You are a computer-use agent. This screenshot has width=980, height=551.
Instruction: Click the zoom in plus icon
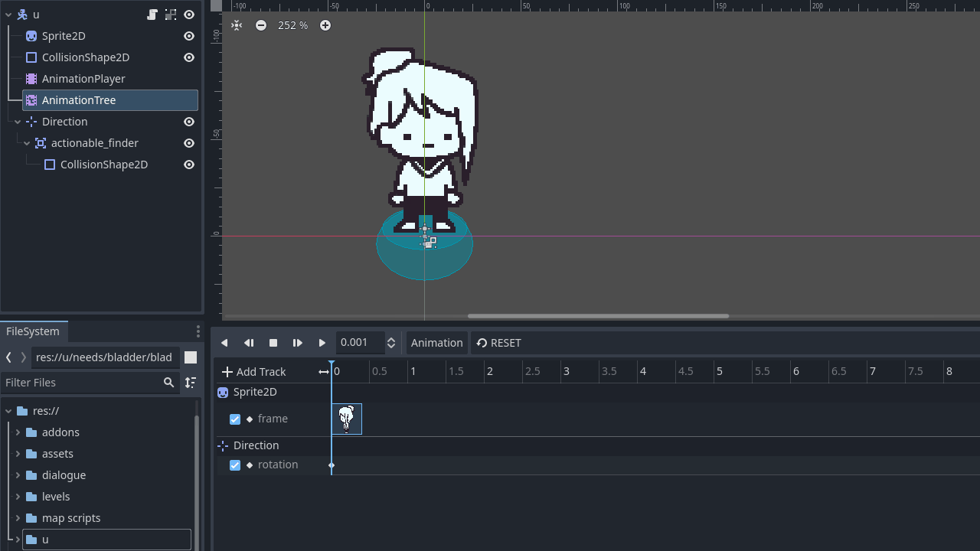coord(325,25)
